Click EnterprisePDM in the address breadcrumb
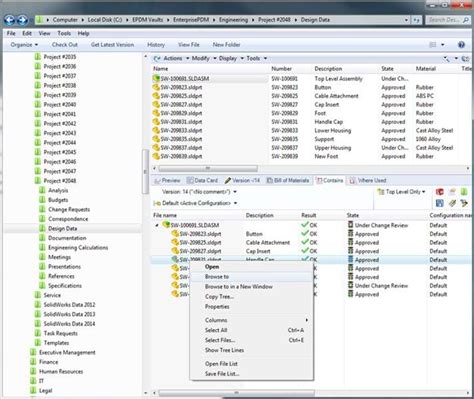Image resolution: width=474 pixels, height=399 pixels. [191, 20]
